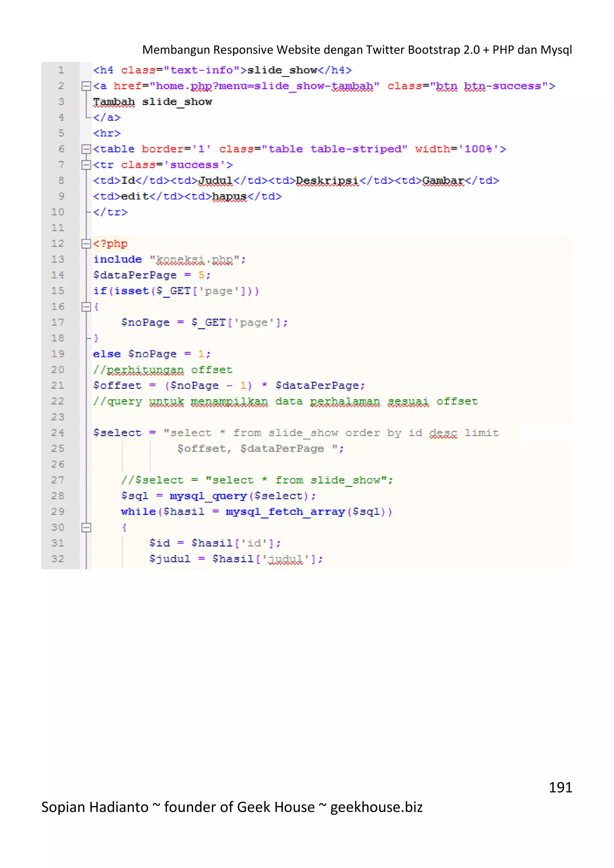Click 'geekhouse.biz' in the footer
The width and height of the screenshot is (614, 868).
377,807
